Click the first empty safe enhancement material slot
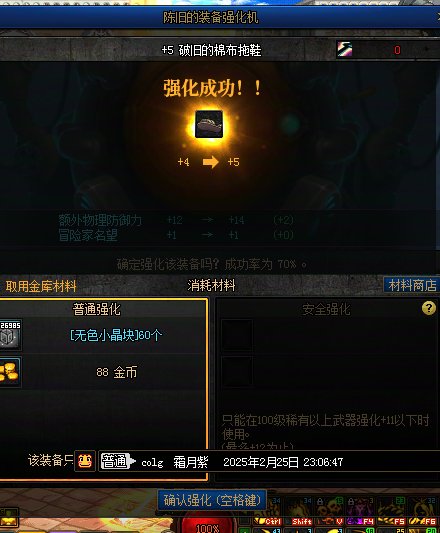The image size is (440, 533). pyautogui.click(x=237, y=334)
